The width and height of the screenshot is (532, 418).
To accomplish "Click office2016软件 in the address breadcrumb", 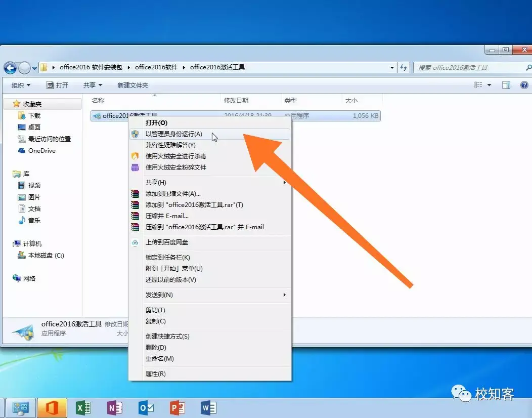I will [x=156, y=67].
